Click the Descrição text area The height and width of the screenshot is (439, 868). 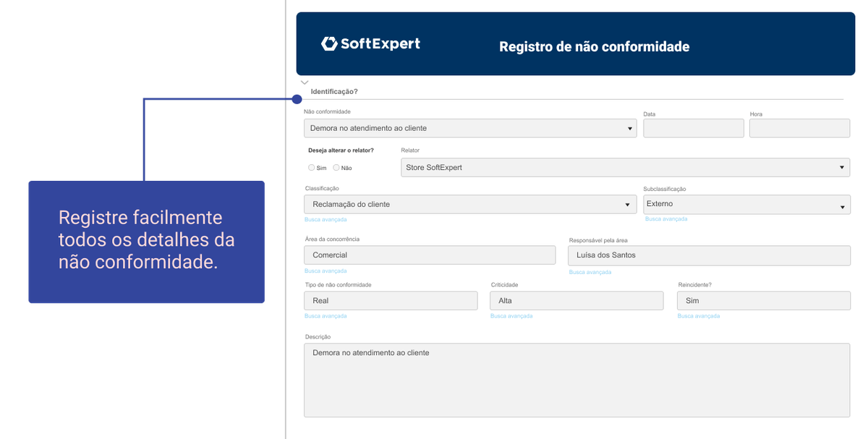tap(576, 380)
